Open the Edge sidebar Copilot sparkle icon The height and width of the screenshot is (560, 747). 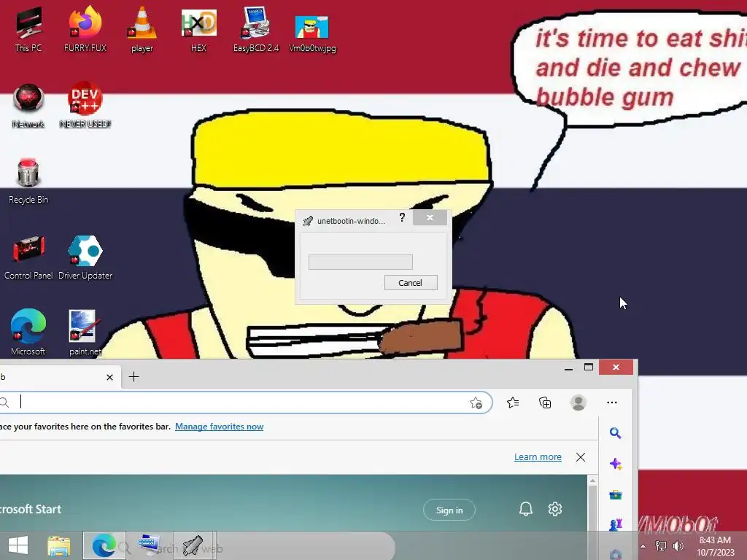click(616, 464)
